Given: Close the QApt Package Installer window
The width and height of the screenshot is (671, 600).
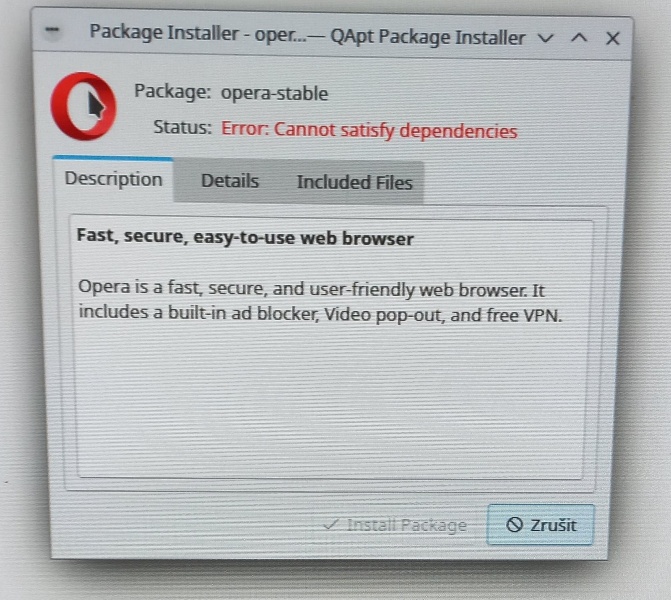Looking at the screenshot, I should pyautogui.click(x=613, y=39).
